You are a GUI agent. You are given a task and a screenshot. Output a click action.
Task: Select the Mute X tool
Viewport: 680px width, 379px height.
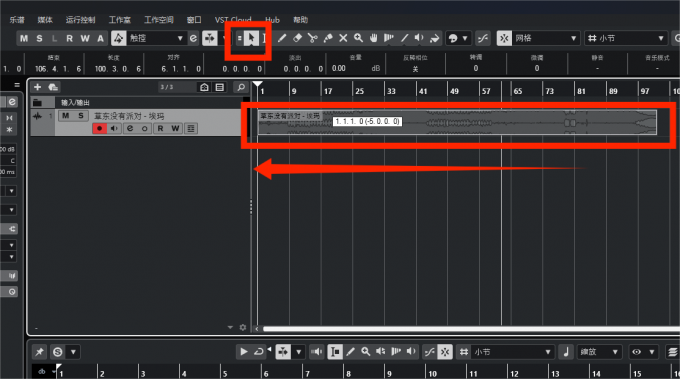pos(343,38)
